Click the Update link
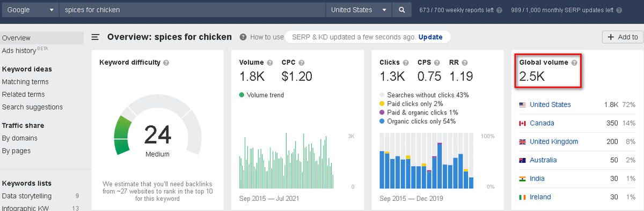The image size is (644, 211). (x=430, y=37)
